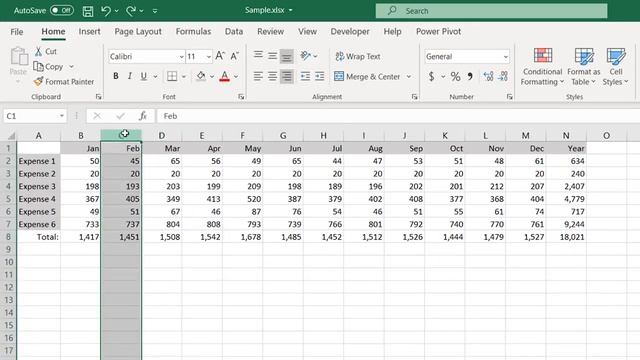Click the Insert Function fx icon
640x360 pixels.
(142, 116)
